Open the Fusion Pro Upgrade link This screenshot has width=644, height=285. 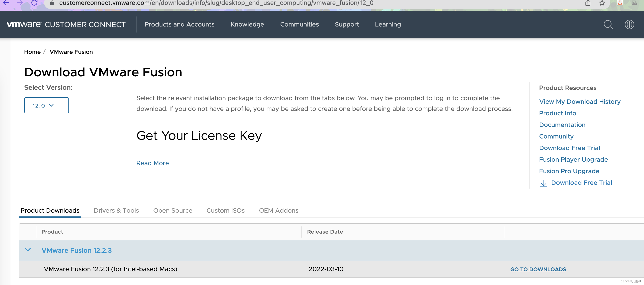click(569, 171)
